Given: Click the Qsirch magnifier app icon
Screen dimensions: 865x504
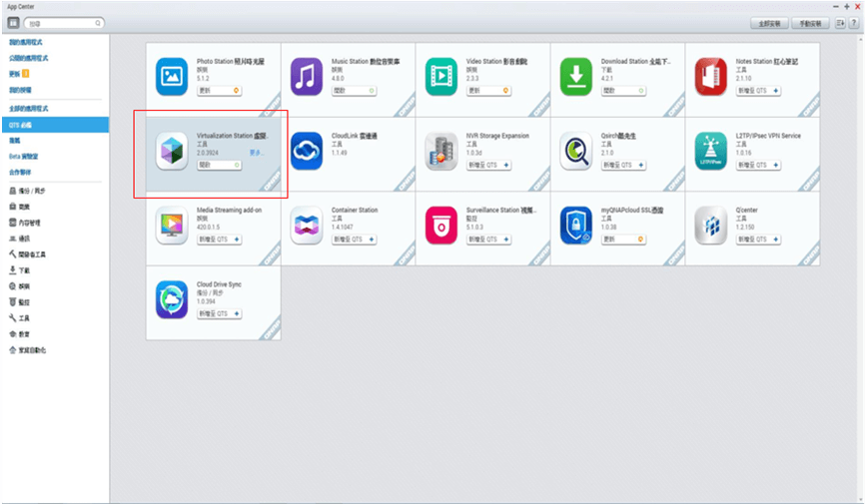Looking at the screenshot, I should (576, 151).
